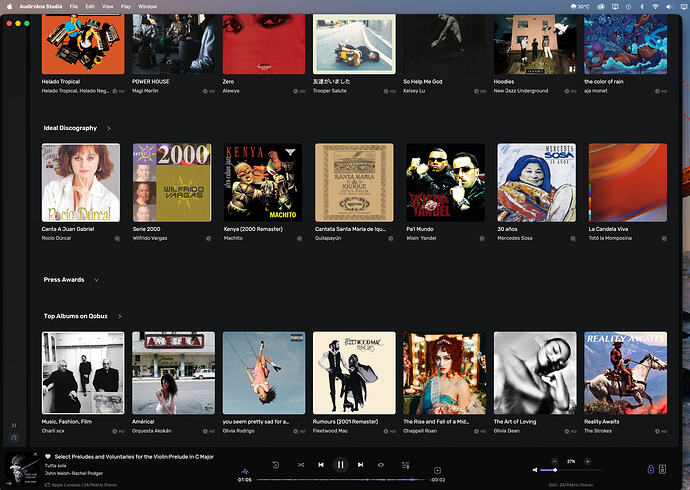Open the Serie 2000 album cover
This screenshot has height=490, width=690.
click(x=172, y=183)
